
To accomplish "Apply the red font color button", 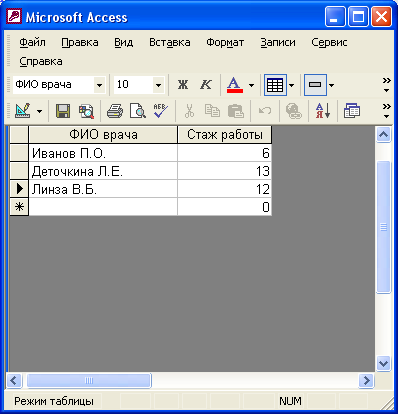I will (235, 85).
